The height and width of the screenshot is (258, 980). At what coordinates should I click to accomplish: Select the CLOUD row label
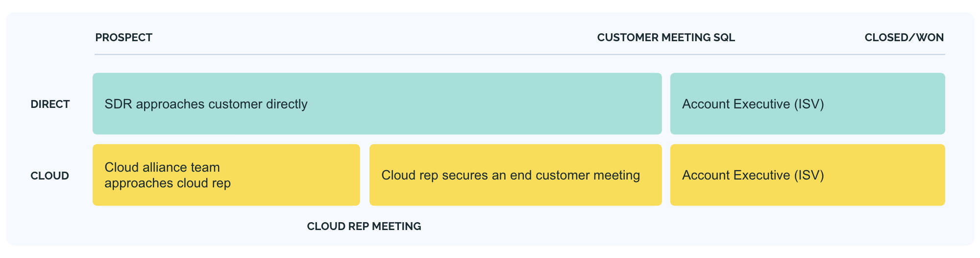click(49, 176)
